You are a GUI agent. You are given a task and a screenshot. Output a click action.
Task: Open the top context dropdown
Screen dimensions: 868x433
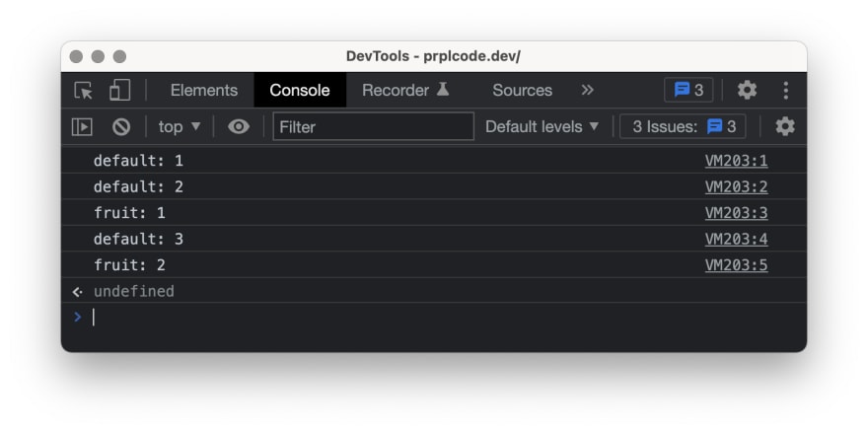coord(180,127)
